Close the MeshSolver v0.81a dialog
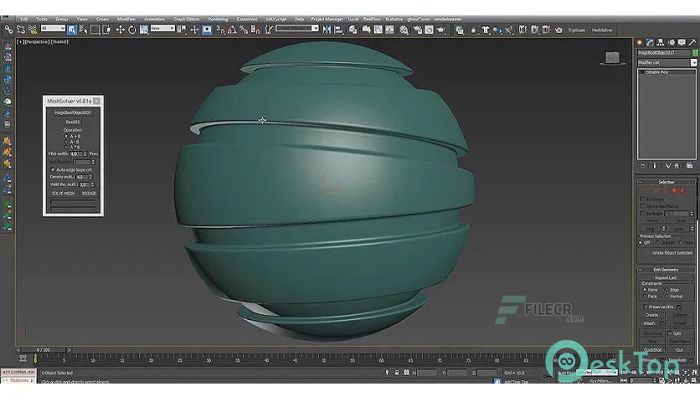Screen dimensions: 700x400 (x=97, y=101)
